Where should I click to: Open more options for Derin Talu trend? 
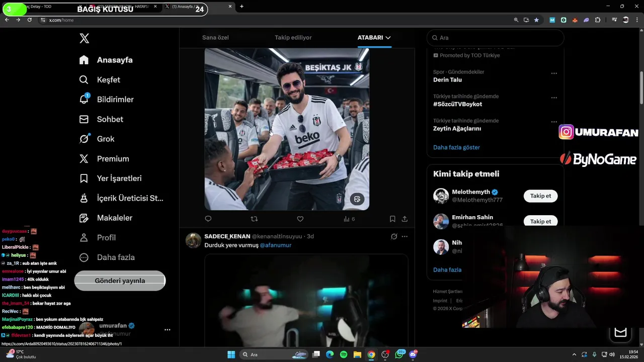pyautogui.click(x=554, y=73)
